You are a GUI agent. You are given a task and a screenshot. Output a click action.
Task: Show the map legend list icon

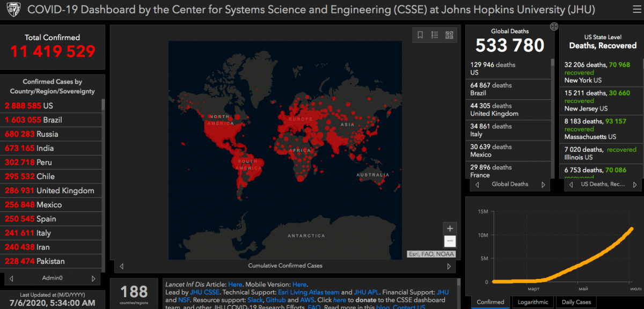pos(435,35)
